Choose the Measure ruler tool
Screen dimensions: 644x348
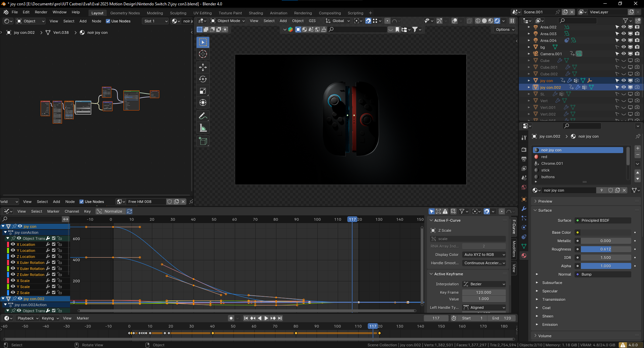[203, 128]
